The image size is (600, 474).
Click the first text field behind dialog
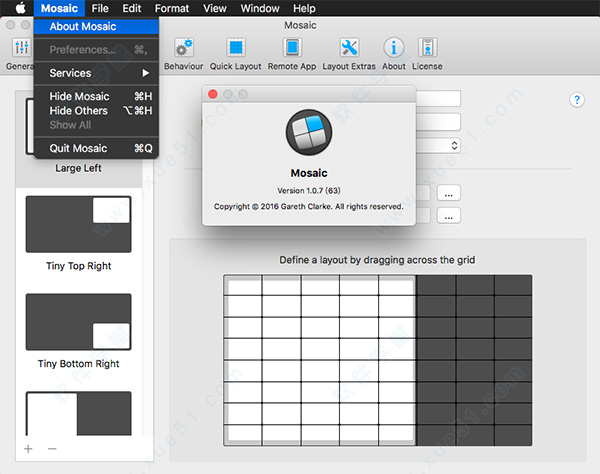point(438,99)
